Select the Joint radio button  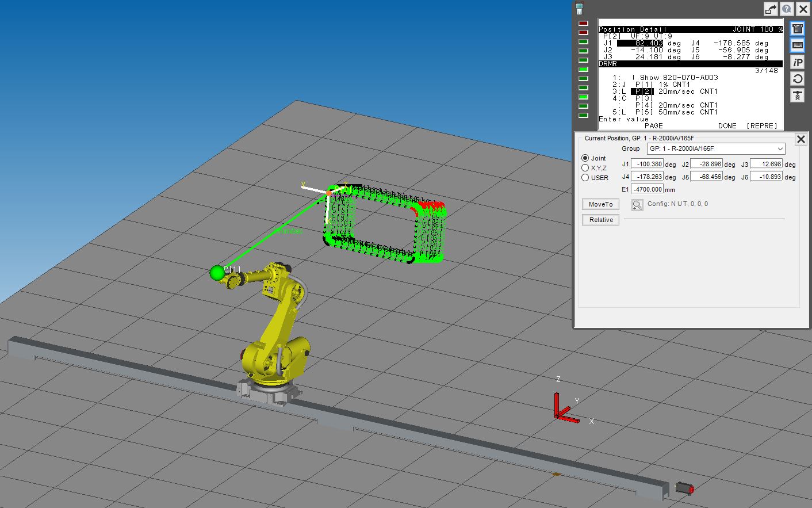[585, 158]
